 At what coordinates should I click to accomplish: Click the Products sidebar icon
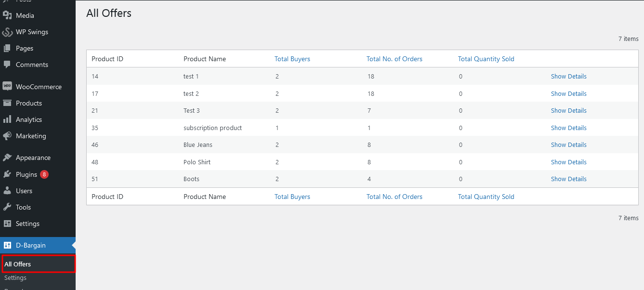[x=8, y=103]
